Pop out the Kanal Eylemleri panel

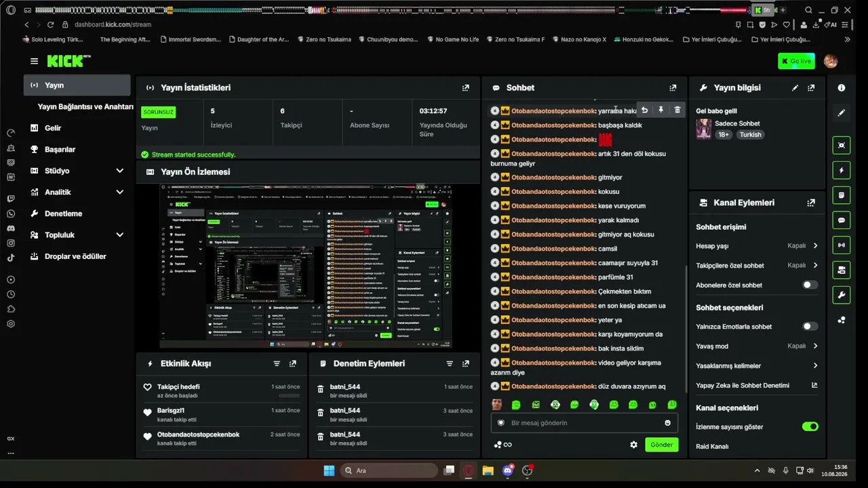click(811, 203)
